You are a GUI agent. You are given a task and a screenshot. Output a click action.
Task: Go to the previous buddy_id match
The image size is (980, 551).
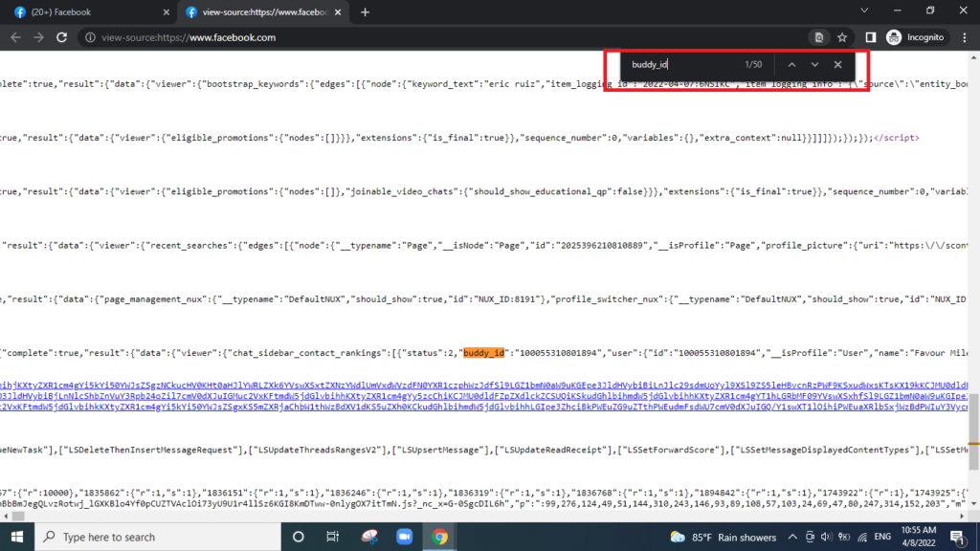[791, 64]
